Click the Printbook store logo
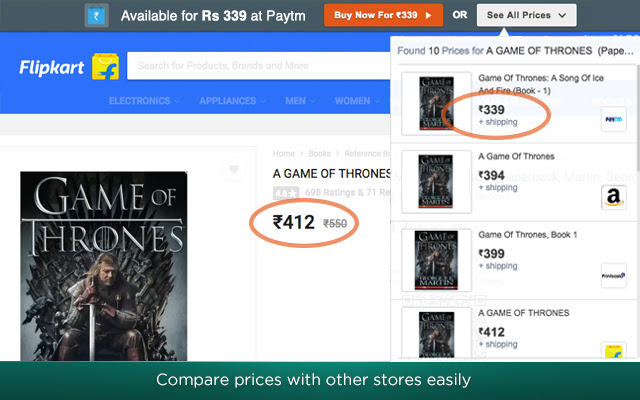Screen dimensions: 640x400 pyautogui.click(x=613, y=276)
